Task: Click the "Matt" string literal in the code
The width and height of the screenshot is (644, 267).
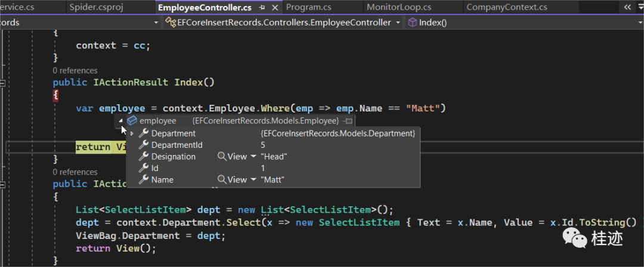Action: click(423, 108)
